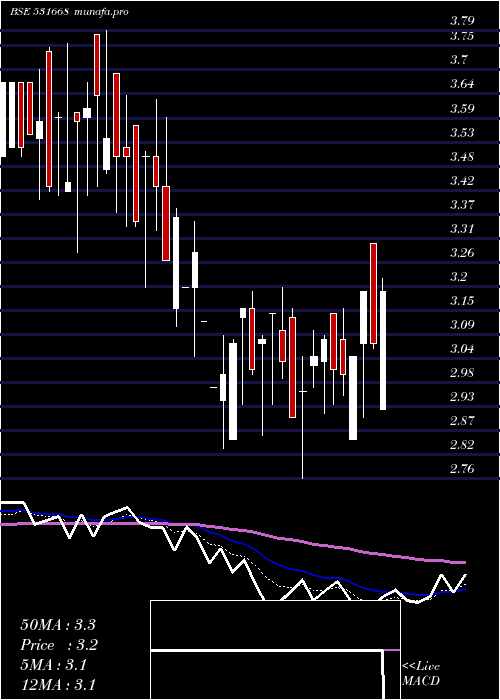Screen dimensions: 500x700
Task: Click the 3.31 price axis label
Action: tap(462, 229)
